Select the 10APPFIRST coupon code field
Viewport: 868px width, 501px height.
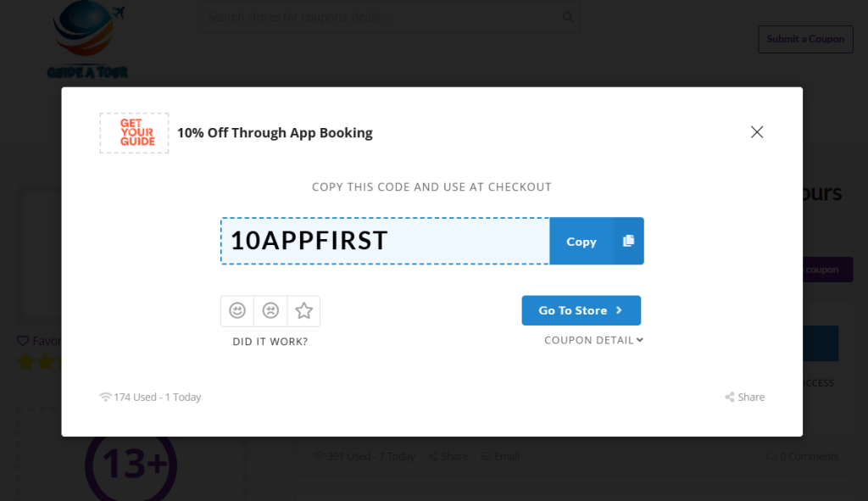point(386,241)
